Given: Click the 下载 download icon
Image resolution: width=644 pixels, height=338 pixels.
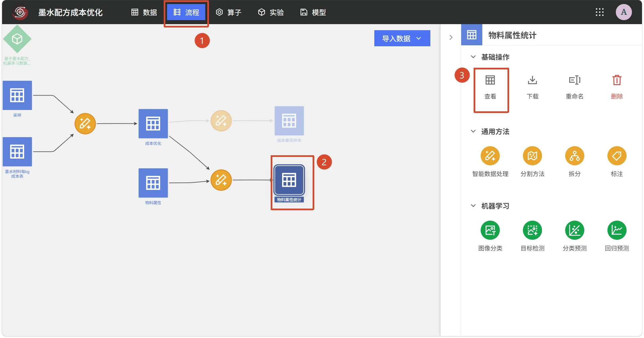Looking at the screenshot, I should pyautogui.click(x=532, y=80).
